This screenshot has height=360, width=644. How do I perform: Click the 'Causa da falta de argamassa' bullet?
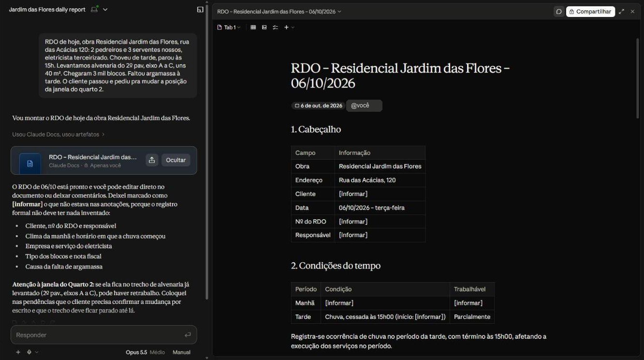tap(64, 267)
